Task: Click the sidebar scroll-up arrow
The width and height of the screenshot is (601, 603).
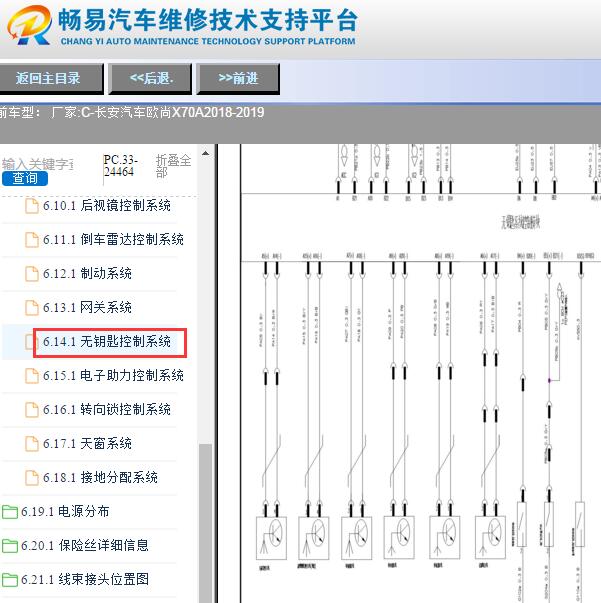Action: (206, 153)
